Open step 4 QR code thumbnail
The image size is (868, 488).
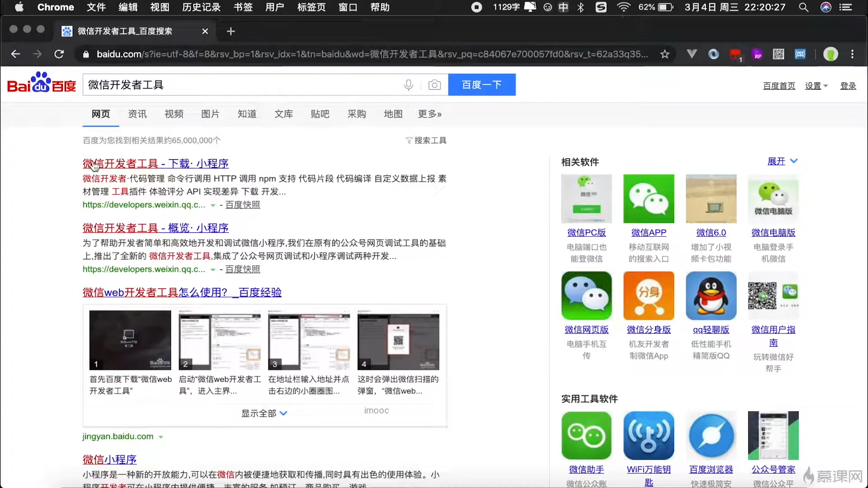(x=398, y=340)
